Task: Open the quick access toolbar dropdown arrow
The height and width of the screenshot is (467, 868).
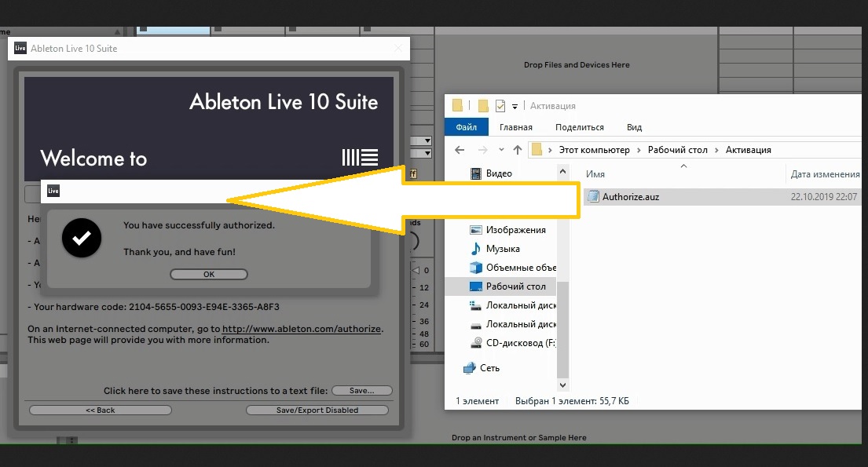Action: (515, 106)
